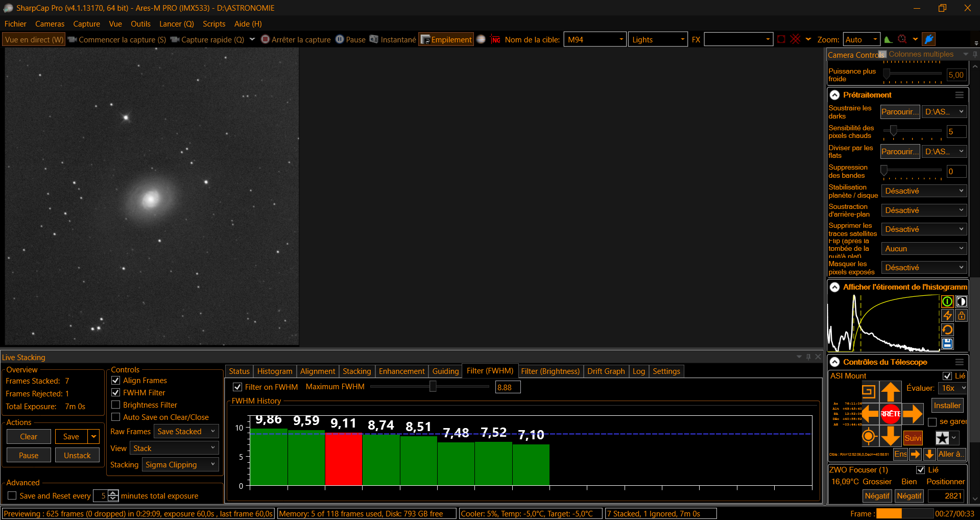Adjust the Maximum FWHM slider

click(x=429, y=387)
